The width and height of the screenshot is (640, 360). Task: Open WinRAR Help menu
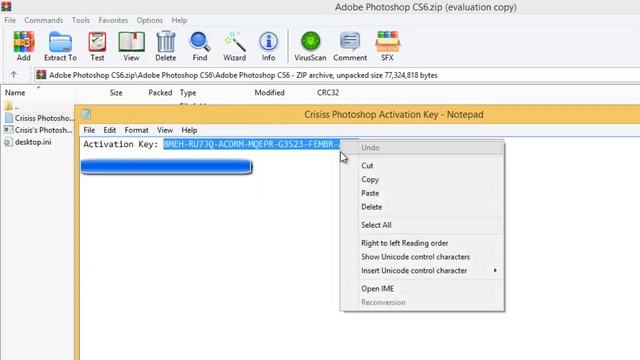179,20
